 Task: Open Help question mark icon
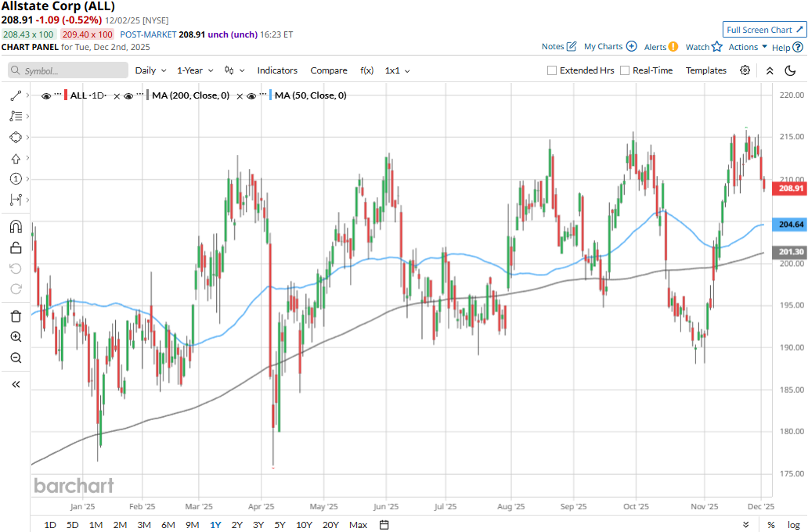[x=797, y=48]
